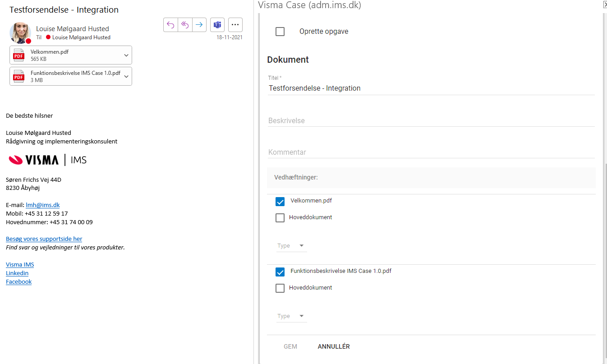Click the Kommentar input field

[431, 152]
